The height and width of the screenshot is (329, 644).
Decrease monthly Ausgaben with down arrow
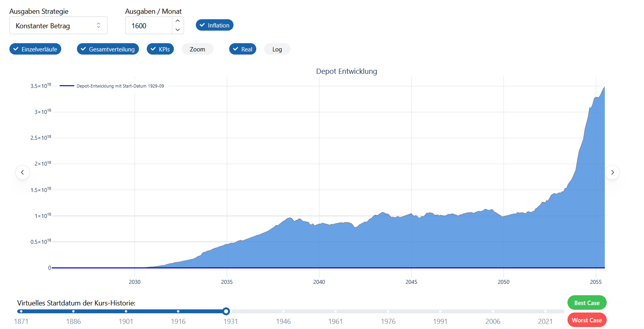178,30
